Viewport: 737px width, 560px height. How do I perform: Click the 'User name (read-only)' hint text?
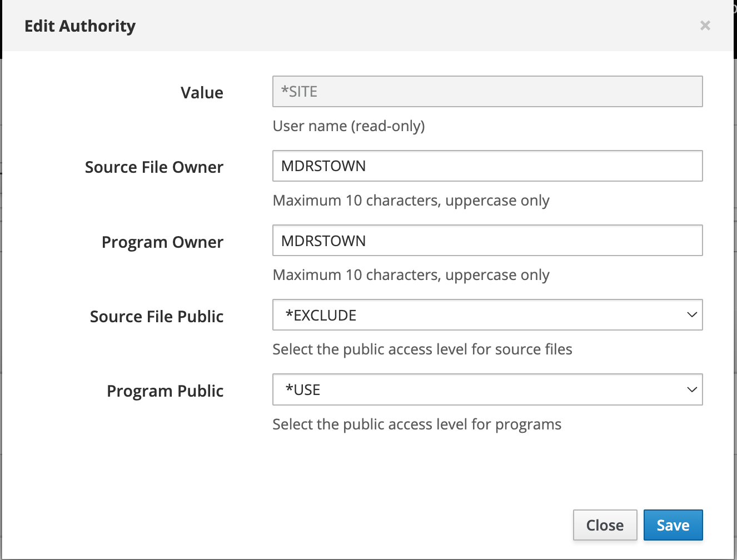click(x=348, y=126)
